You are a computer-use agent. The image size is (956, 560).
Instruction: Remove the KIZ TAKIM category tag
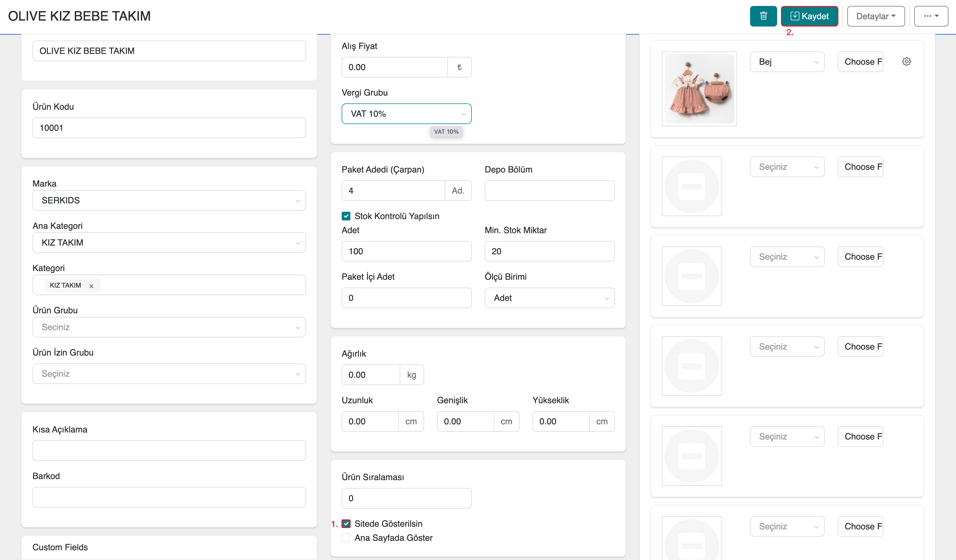[91, 286]
